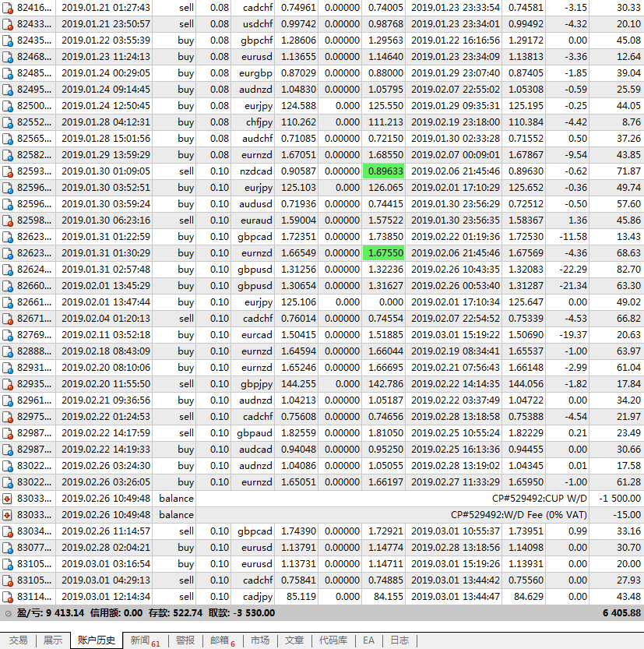Click the -15.00 fee amount
This screenshot has width=644, height=649.
[x=627, y=515]
